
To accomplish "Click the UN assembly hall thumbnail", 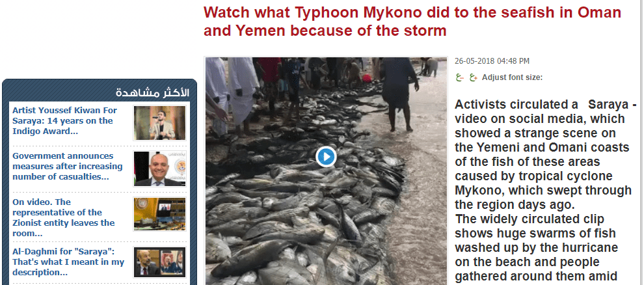I will tap(159, 214).
